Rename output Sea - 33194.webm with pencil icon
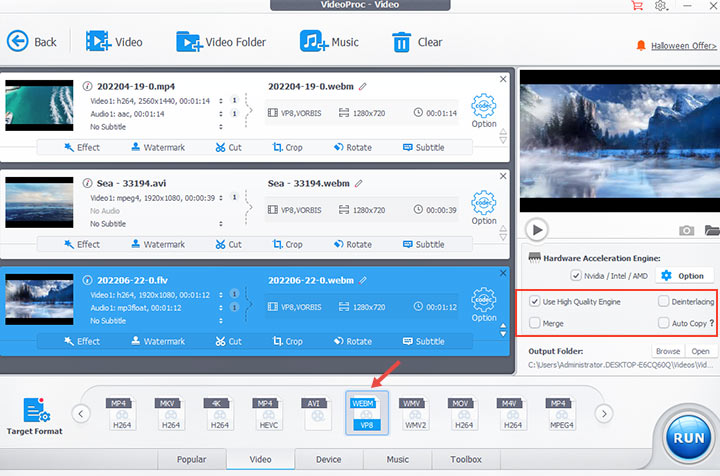 pyautogui.click(x=359, y=183)
